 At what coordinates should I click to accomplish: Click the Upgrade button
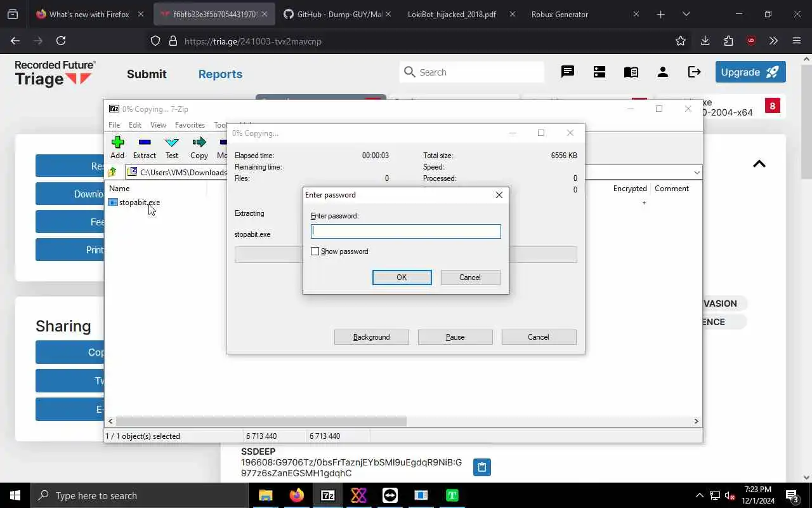coord(750,72)
